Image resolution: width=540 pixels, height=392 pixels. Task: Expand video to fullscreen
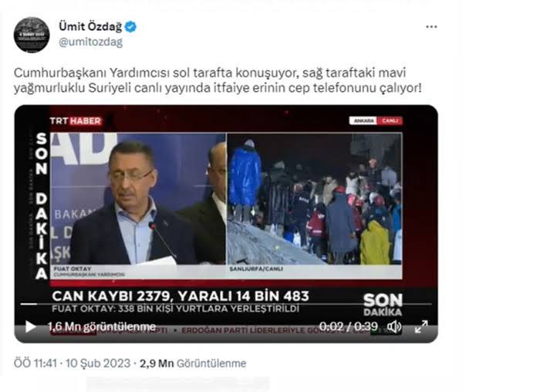tap(421, 326)
